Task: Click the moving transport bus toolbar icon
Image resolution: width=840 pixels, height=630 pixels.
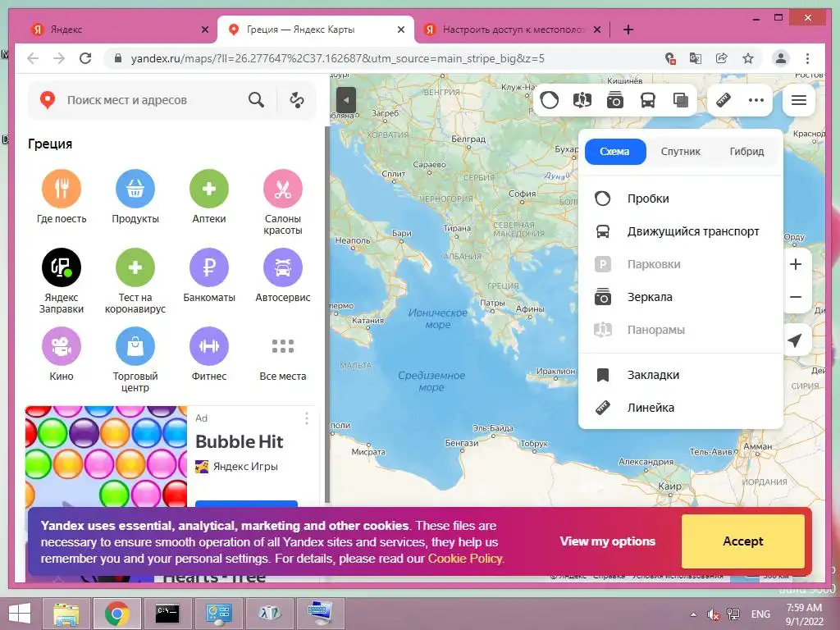Action: tap(648, 99)
